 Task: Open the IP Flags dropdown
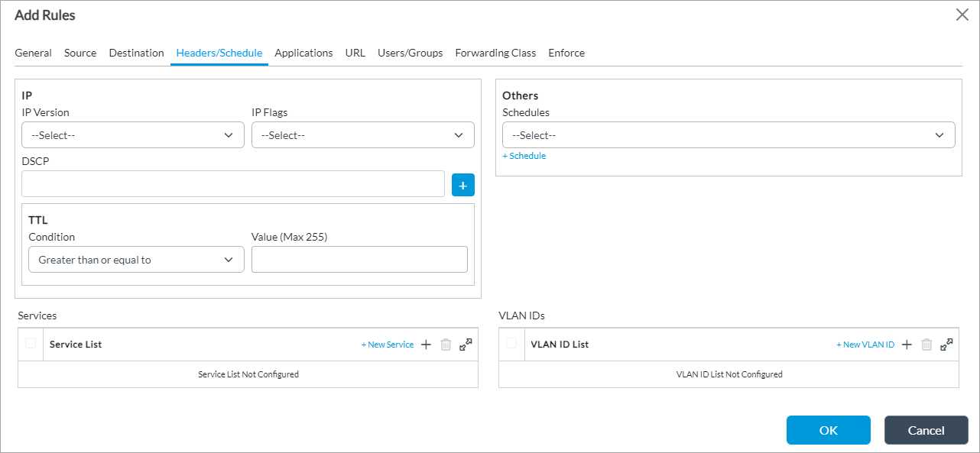pyautogui.click(x=362, y=135)
